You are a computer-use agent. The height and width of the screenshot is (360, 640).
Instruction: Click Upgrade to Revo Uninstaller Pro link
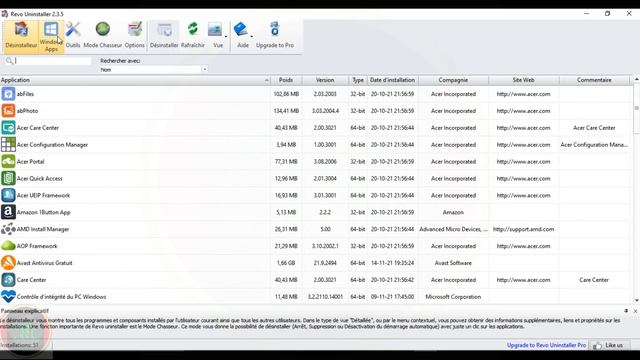tap(546, 345)
